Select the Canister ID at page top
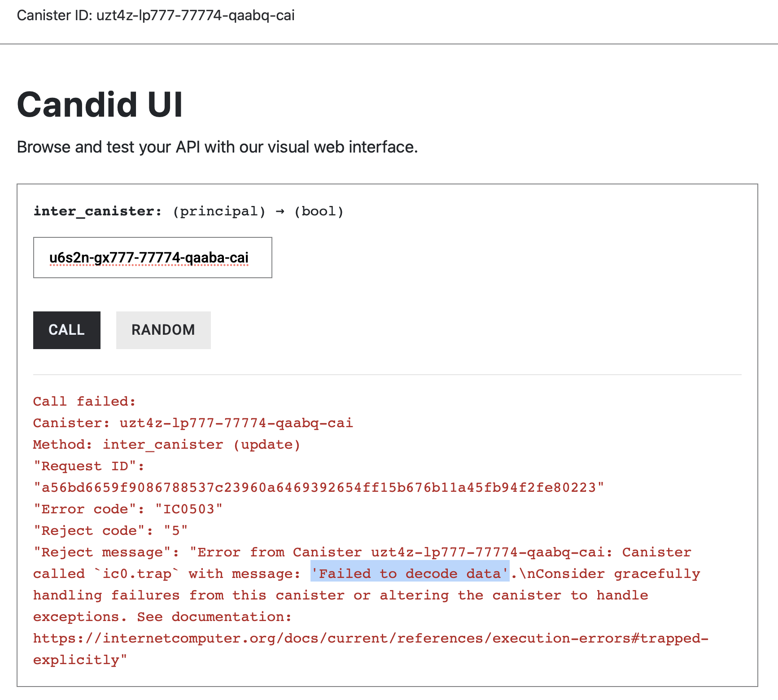 [x=156, y=15]
